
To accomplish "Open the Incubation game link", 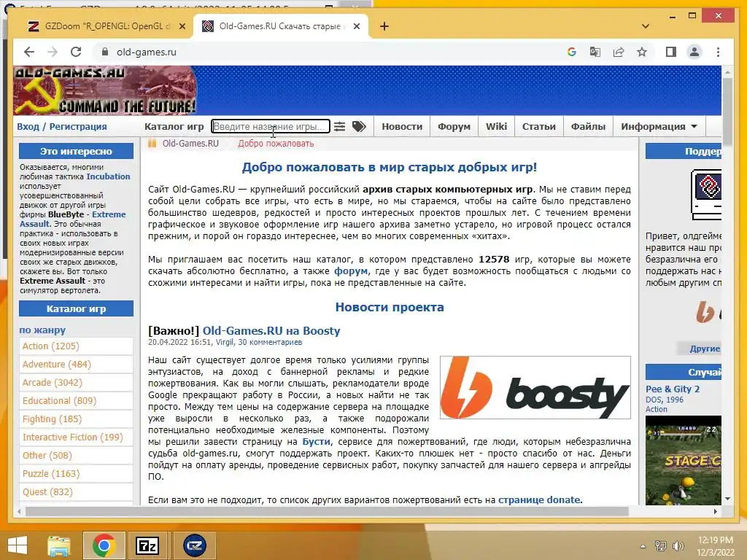I will (x=108, y=176).
